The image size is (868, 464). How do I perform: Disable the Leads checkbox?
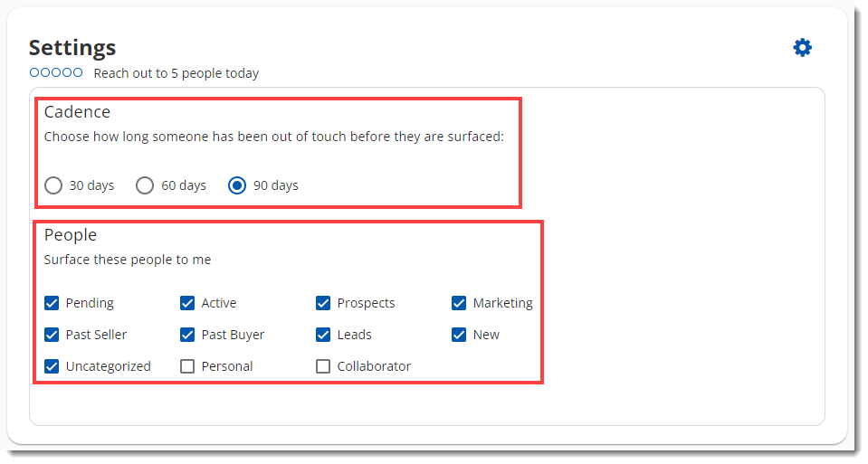click(323, 335)
